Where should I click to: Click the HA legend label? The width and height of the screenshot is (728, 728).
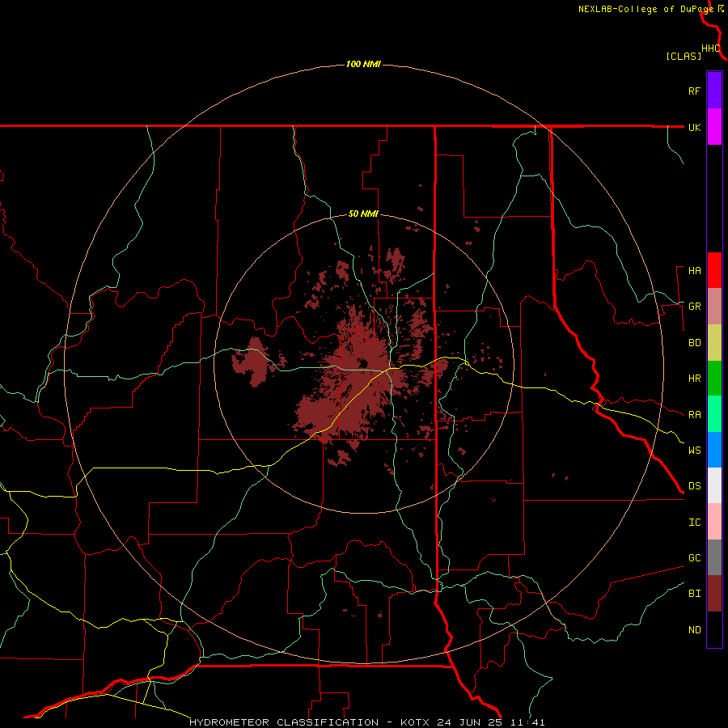pos(694,271)
